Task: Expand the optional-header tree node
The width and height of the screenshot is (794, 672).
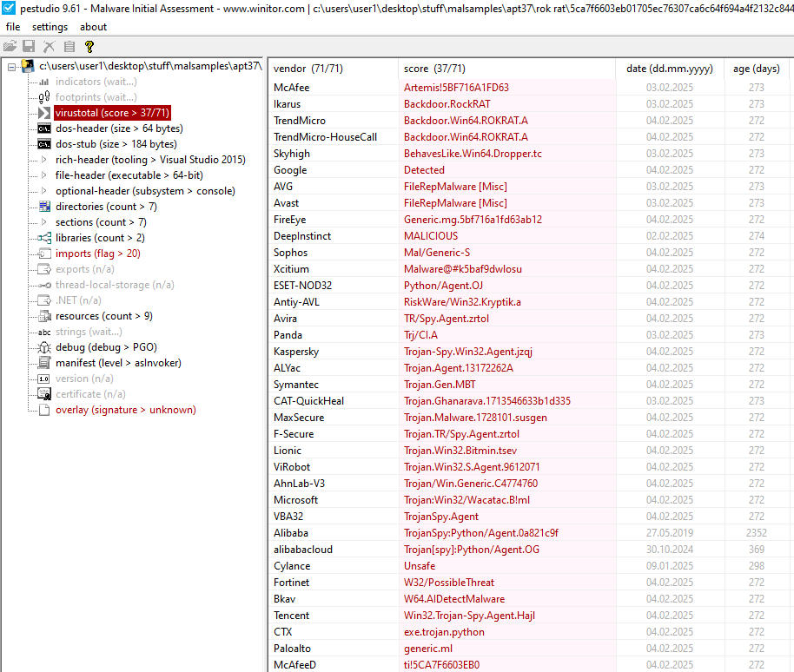Action: pyautogui.click(x=44, y=191)
